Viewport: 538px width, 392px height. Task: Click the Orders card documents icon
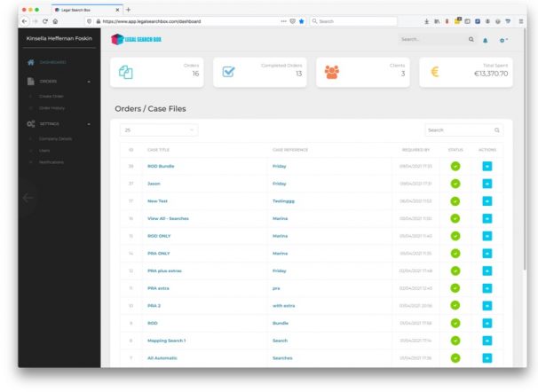click(x=125, y=73)
